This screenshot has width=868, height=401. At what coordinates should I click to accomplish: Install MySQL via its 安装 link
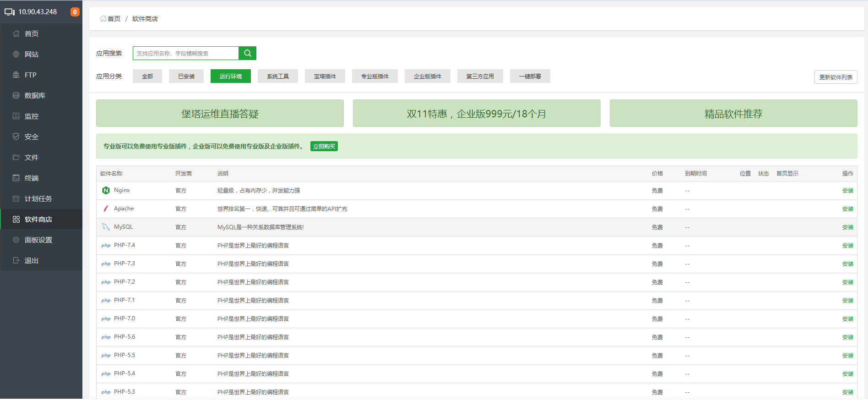848,227
